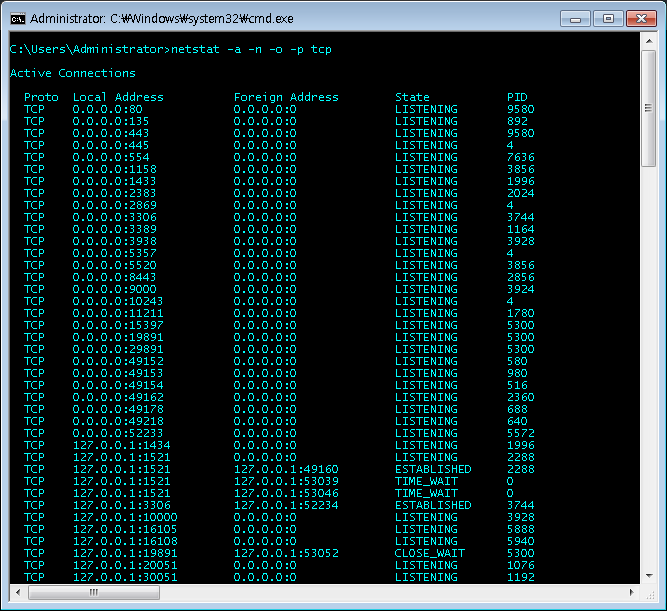Click the PID column header

(x=517, y=97)
